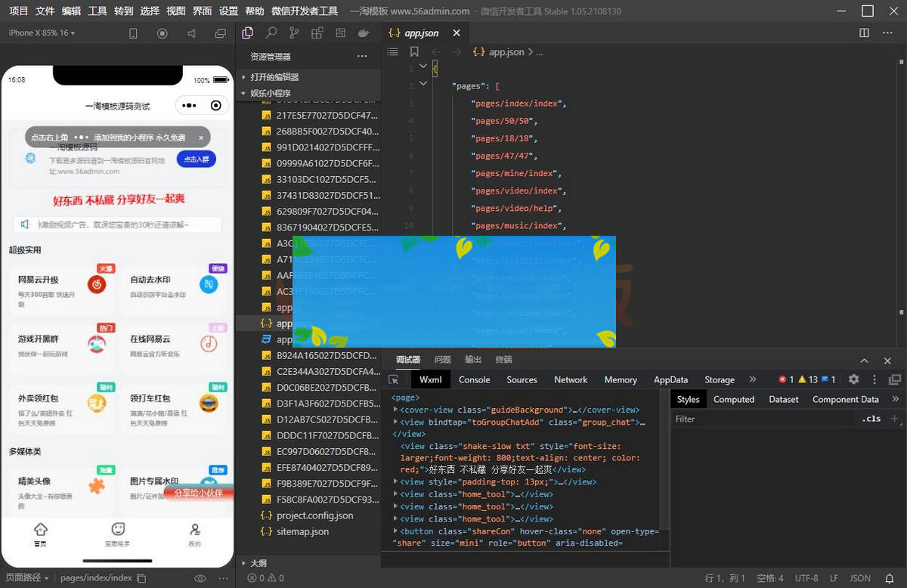Click the split editor icon
Screen dimensions: 907x588
coord(864,33)
